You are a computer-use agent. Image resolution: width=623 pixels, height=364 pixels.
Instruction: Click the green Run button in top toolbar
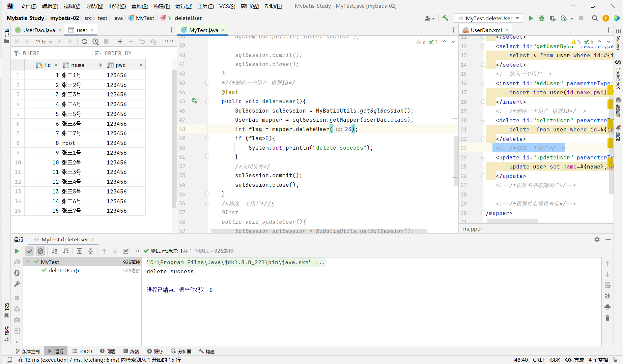pos(531,18)
